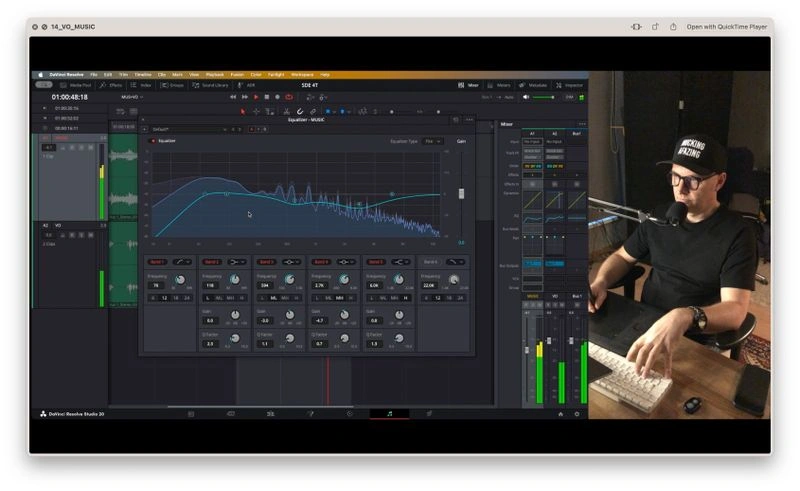Click the red play button
The height and width of the screenshot is (491, 800).
click(256, 97)
